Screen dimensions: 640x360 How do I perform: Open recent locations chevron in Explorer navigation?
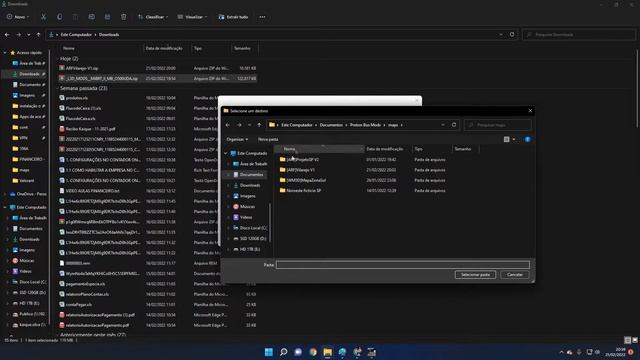[x=29, y=35]
